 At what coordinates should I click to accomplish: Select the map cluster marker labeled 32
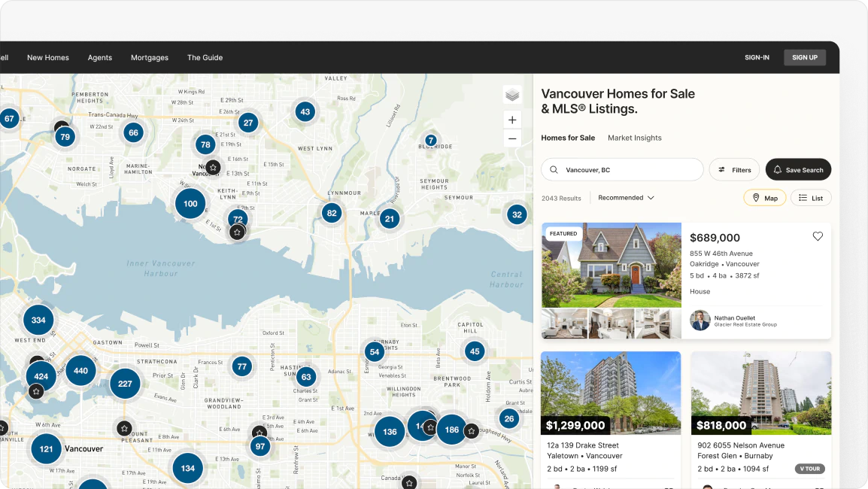[x=517, y=214]
